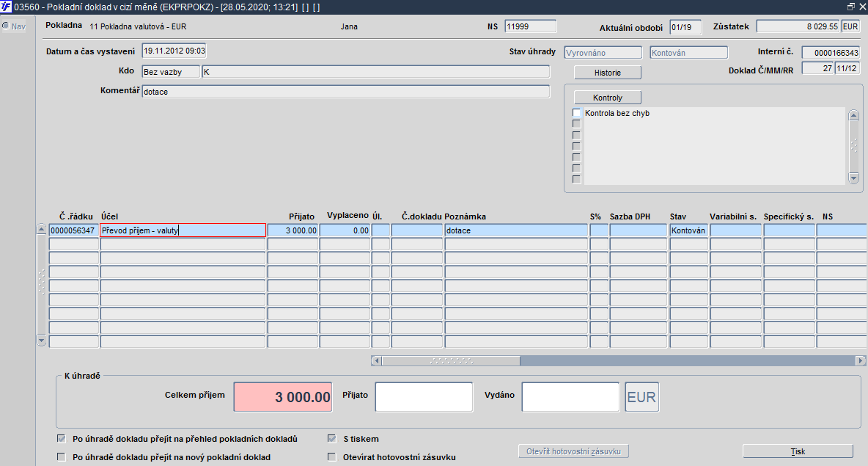The image size is (868, 466).
Task: Click the Zůstatek field 8 029.55
Action: pyautogui.click(x=798, y=26)
